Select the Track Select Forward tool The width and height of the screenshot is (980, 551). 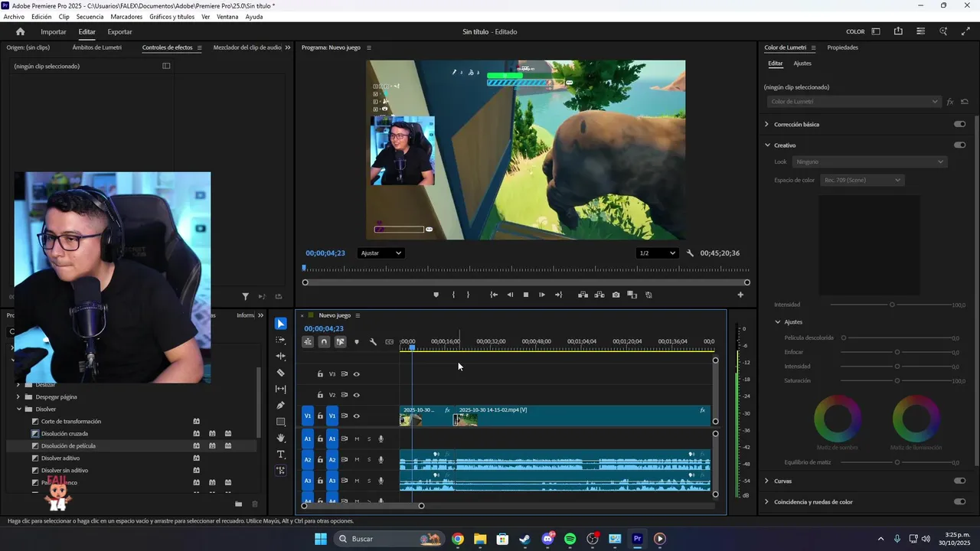coord(281,340)
